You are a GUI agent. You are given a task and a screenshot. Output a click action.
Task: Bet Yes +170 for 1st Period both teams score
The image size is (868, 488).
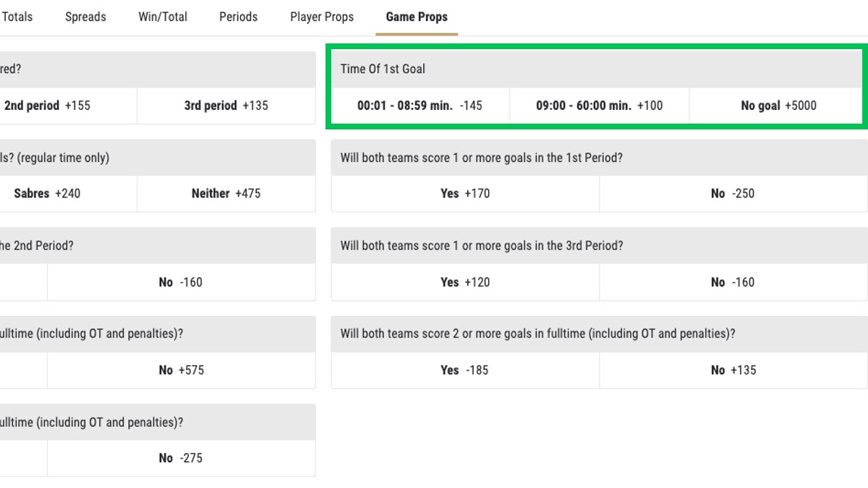465,194
